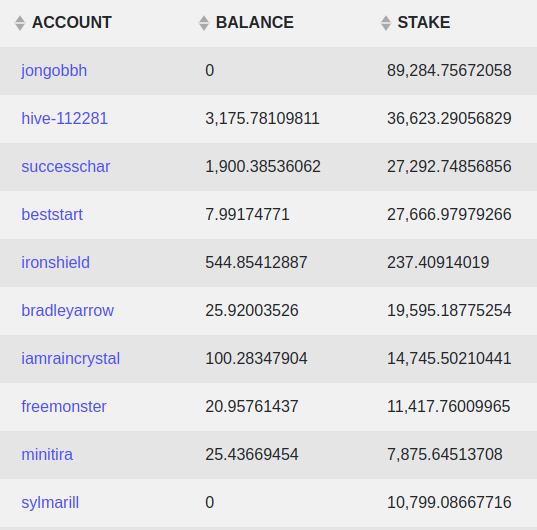Open the freemonster account link
The image size is (537, 530).
pyautogui.click(x=64, y=407)
